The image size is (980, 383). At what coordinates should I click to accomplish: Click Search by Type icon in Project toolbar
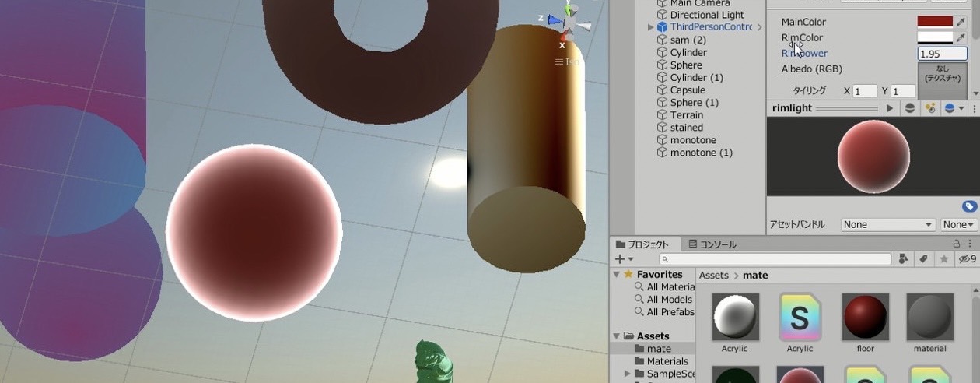tap(904, 259)
